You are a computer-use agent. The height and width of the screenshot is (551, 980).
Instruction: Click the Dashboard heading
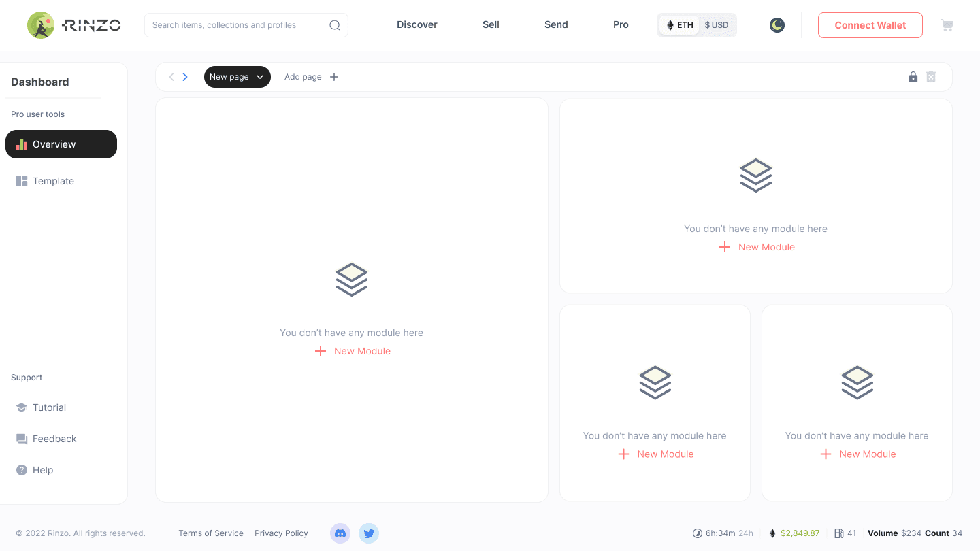pyautogui.click(x=40, y=82)
